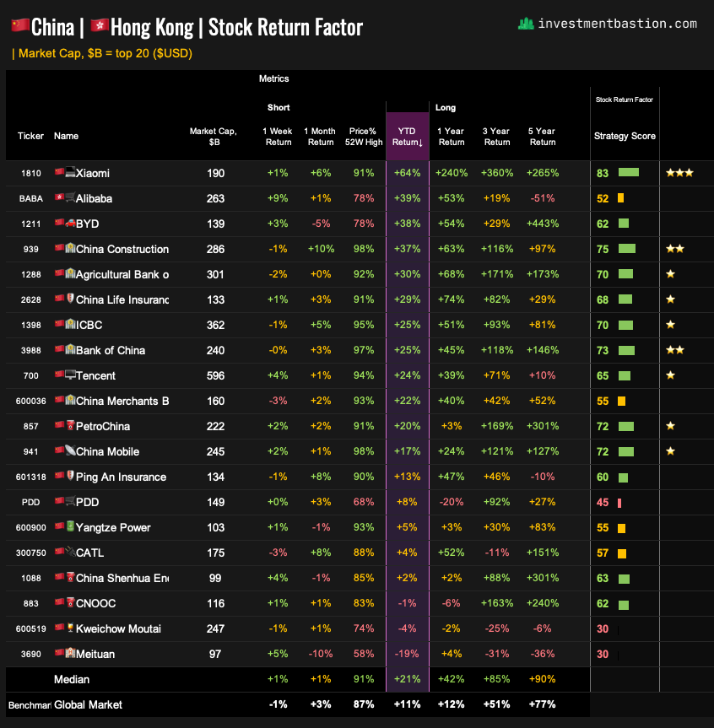Screen dimensions: 714x728
Task: Click the three-star rating in the Xiaomi row
Action: coord(679,173)
